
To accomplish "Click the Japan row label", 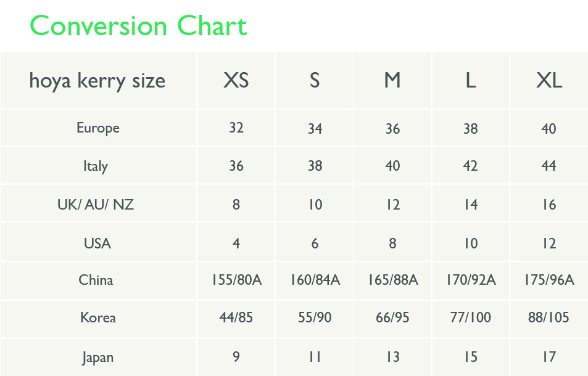I will [98, 358].
